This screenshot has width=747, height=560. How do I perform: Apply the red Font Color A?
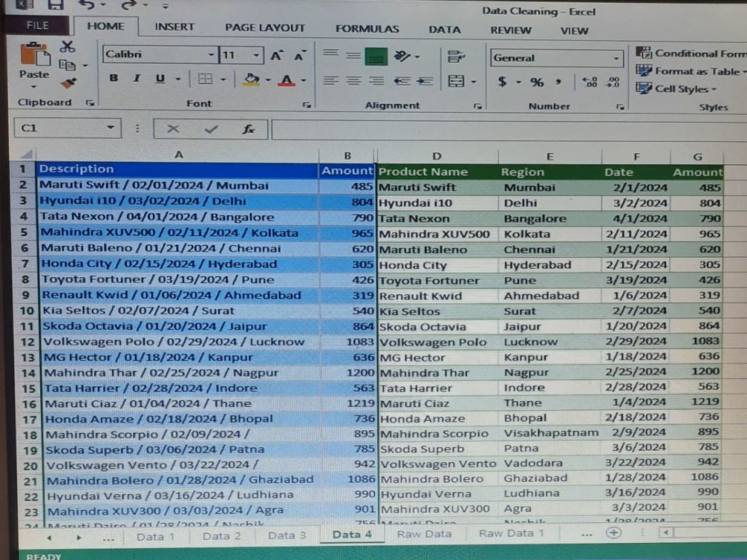[x=286, y=80]
